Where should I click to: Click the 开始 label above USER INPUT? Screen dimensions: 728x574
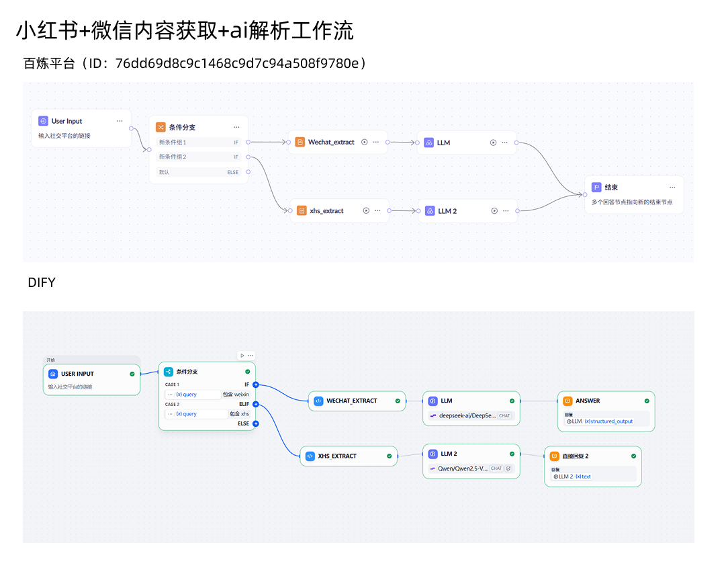pyautogui.click(x=50, y=360)
